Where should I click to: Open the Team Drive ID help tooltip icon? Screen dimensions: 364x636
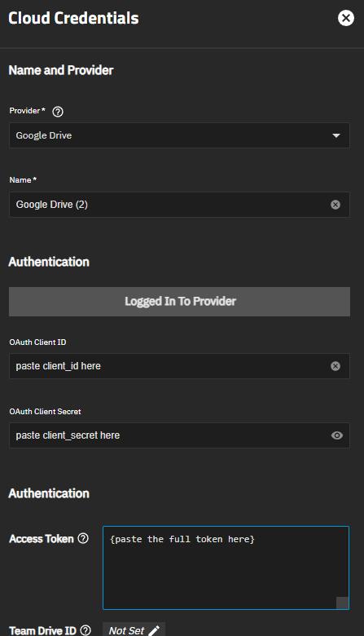point(86,630)
